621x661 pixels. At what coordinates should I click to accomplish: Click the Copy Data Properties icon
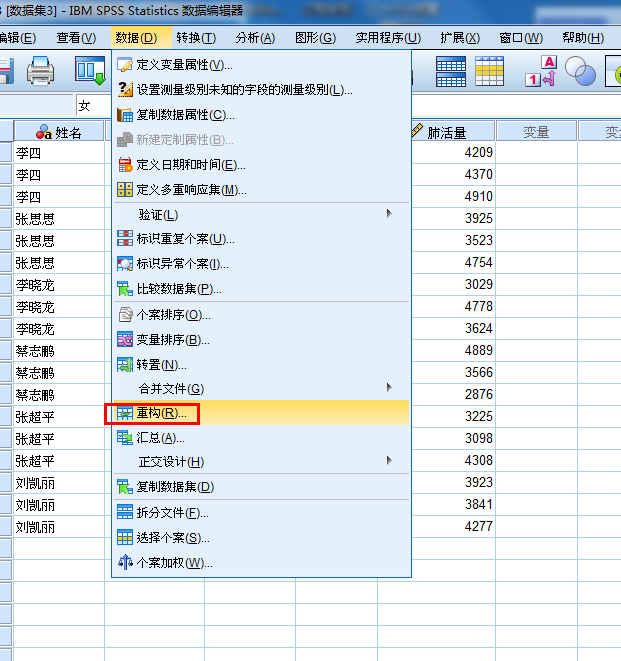(x=125, y=115)
